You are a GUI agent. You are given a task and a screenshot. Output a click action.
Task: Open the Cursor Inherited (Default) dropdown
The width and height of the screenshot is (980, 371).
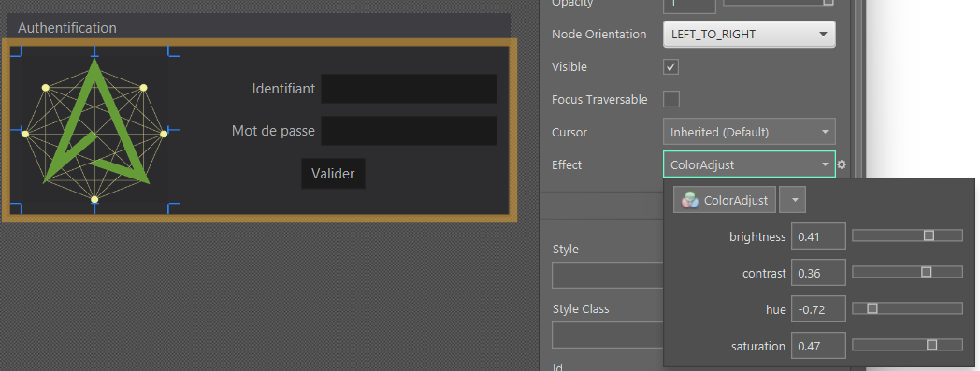point(749,133)
